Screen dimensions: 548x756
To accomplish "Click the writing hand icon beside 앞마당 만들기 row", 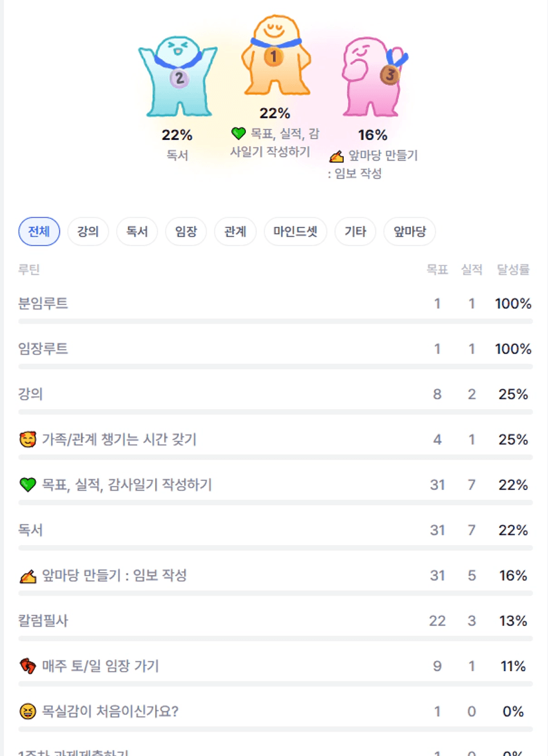I will [x=27, y=576].
